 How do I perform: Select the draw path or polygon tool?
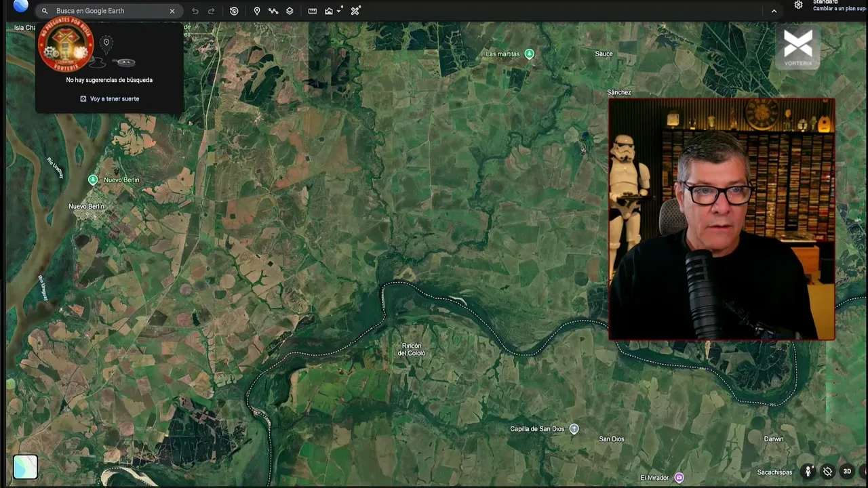(273, 11)
